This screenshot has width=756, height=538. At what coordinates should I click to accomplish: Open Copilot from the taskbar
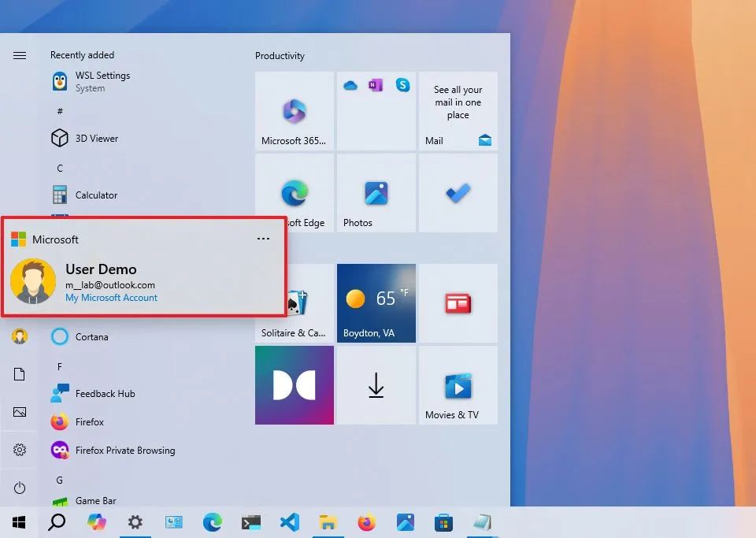[96, 522]
